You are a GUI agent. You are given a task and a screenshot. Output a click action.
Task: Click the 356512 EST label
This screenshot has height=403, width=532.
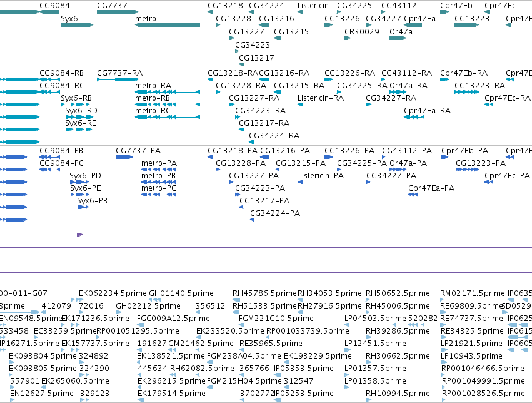pos(210,306)
